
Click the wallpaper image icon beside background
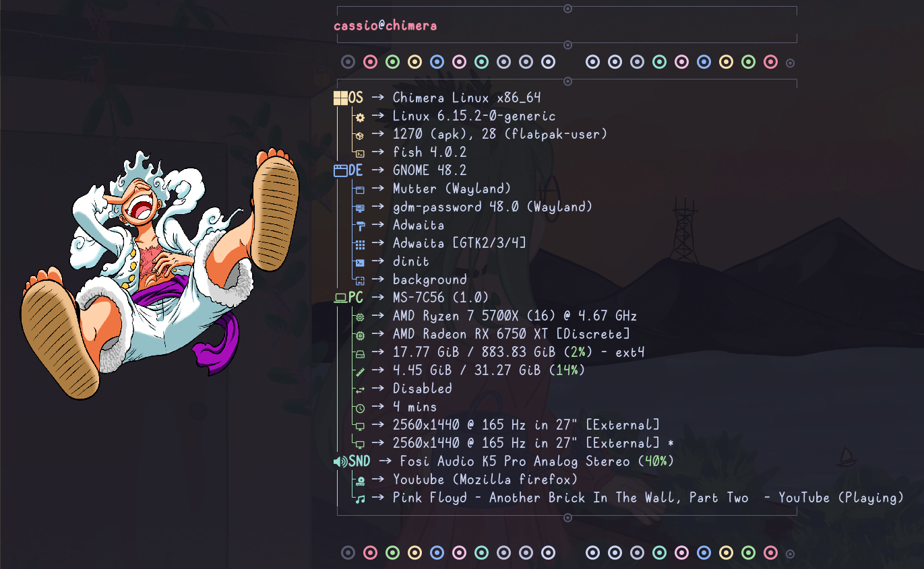(360, 281)
